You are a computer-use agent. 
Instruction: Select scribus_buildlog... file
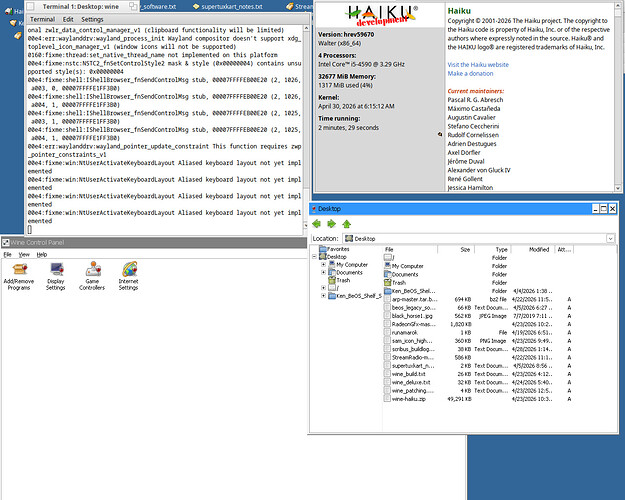click(410, 349)
